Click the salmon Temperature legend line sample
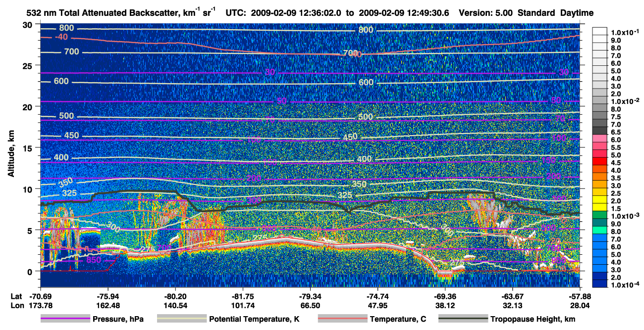The image size is (644, 330). click(x=342, y=319)
